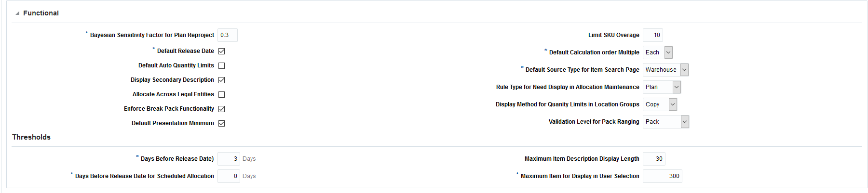This screenshot has height=193, width=868.
Task: Collapse the Functional section triangle
Action: 17,13
